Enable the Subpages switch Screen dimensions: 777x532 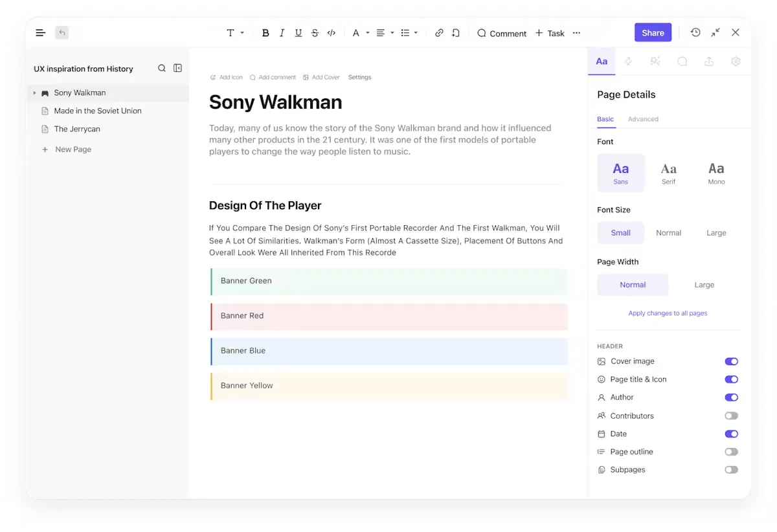click(x=731, y=470)
